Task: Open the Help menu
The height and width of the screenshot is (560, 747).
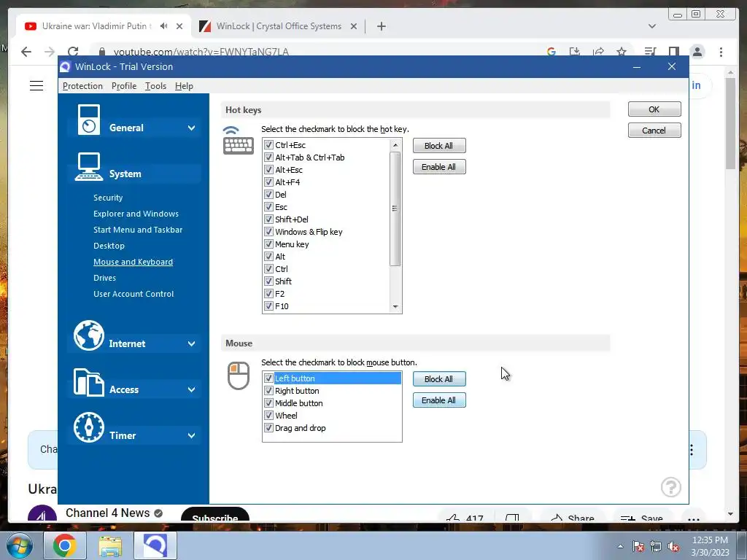Action: 184,86
